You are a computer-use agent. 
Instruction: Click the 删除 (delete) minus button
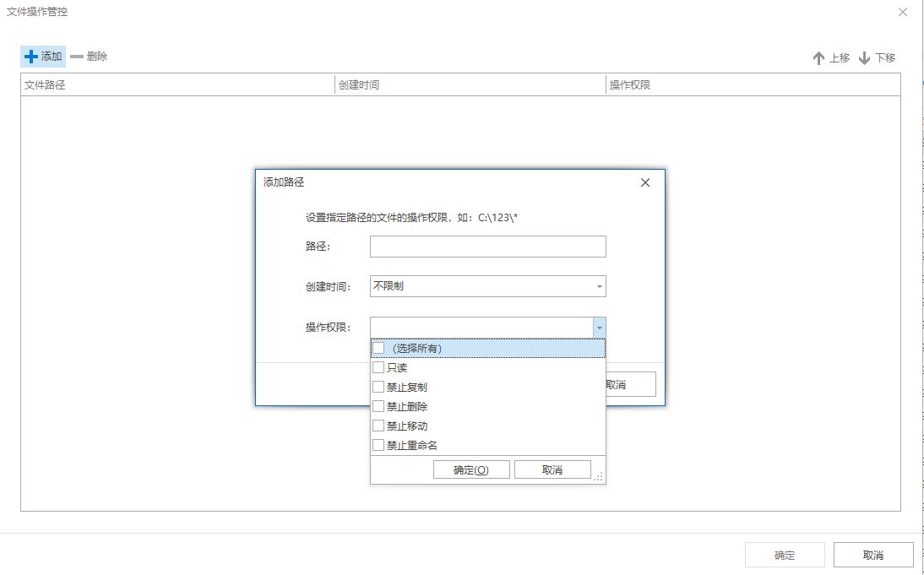point(89,57)
